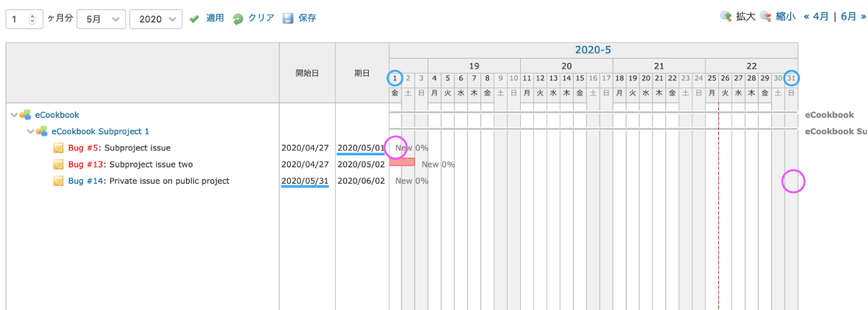Open the Bug #13 issue link
Screen dimensions: 868x310
pyautogui.click(x=84, y=164)
